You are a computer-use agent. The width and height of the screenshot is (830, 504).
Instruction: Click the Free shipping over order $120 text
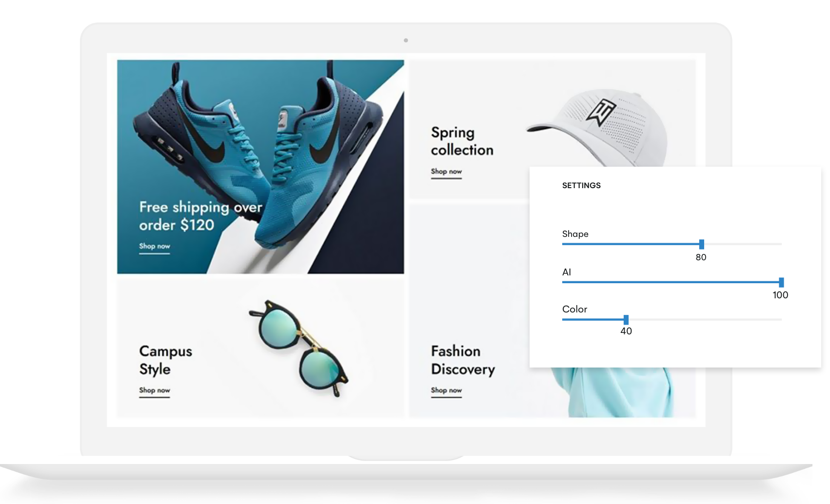coord(200,216)
